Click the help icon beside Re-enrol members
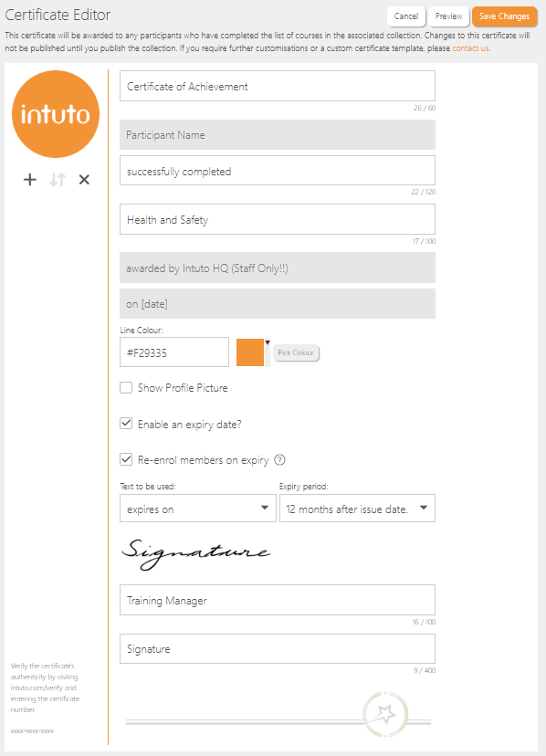The width and height of the screenshot is (546, 756). click(279, 460)
